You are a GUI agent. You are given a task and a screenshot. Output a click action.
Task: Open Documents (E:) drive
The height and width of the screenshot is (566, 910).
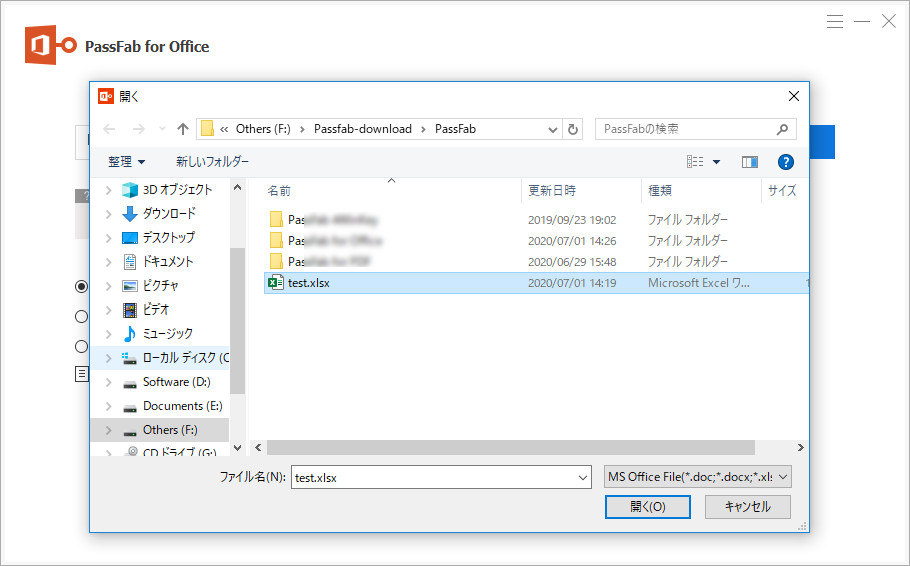pyautogui.click(x=182, y=406)
